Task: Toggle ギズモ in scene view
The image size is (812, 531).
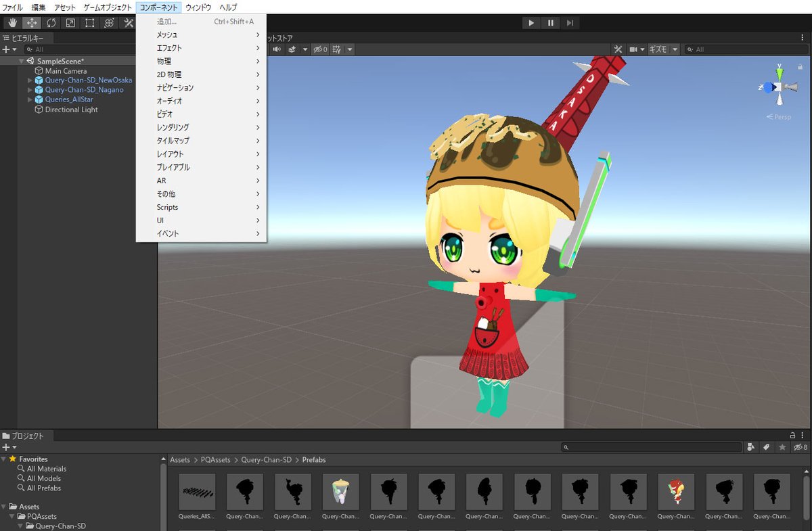Action: [658, 49]
